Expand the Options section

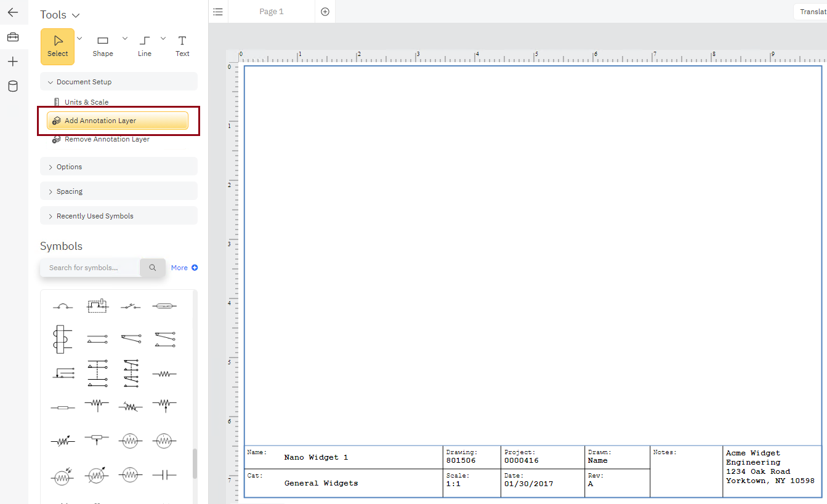[x=118, y=166]
